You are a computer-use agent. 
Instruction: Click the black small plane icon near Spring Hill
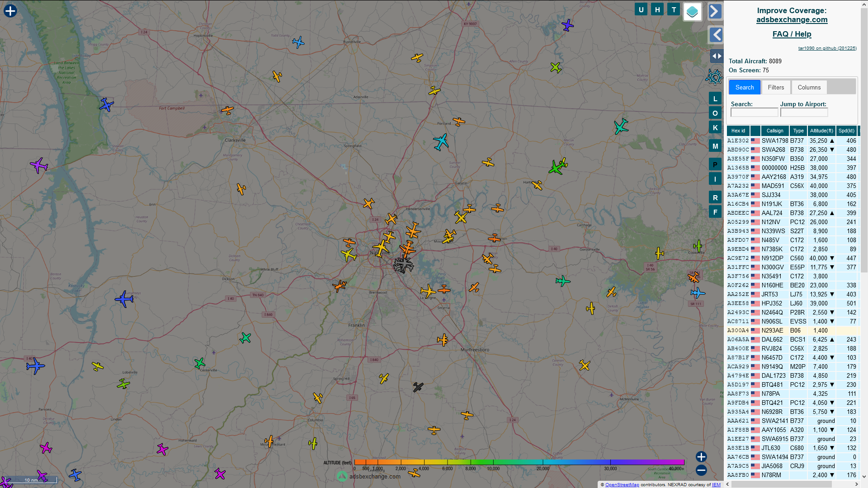pos(418,387)
